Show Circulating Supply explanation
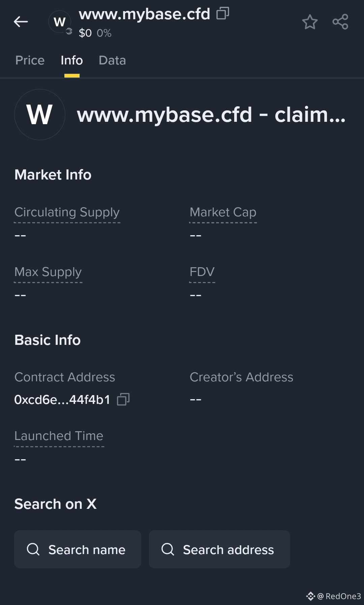Screen dimensions: 364x605 coord(67,212)
